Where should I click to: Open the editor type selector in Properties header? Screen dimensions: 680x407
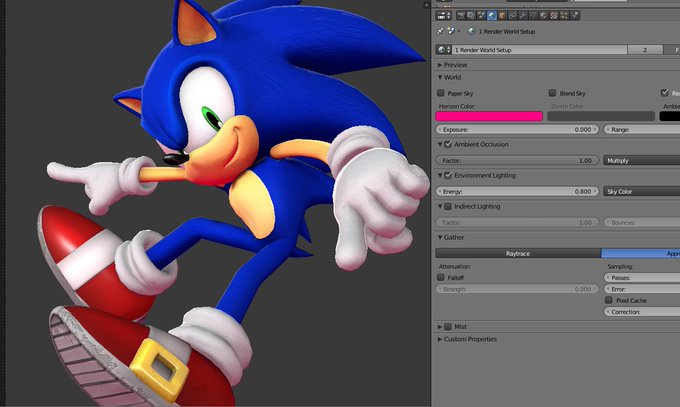[x=443, y=16]
